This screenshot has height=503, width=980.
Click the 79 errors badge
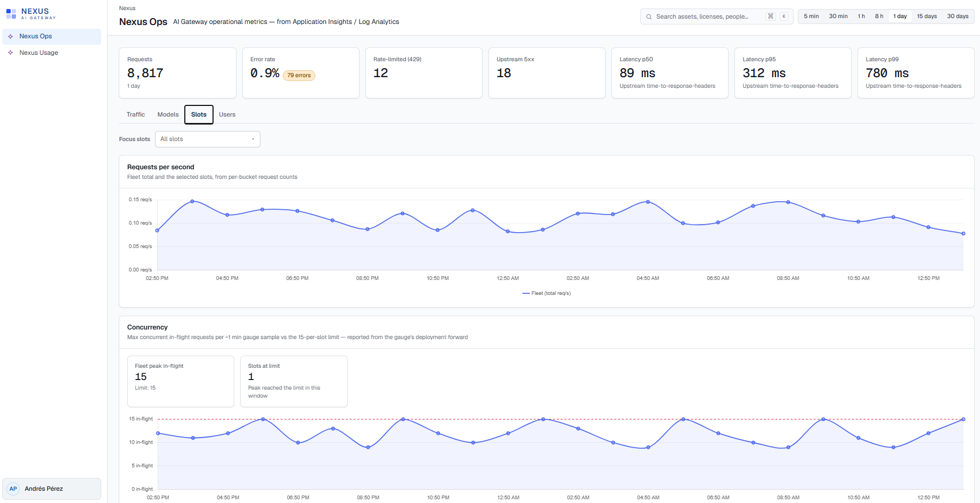(299, 76)
